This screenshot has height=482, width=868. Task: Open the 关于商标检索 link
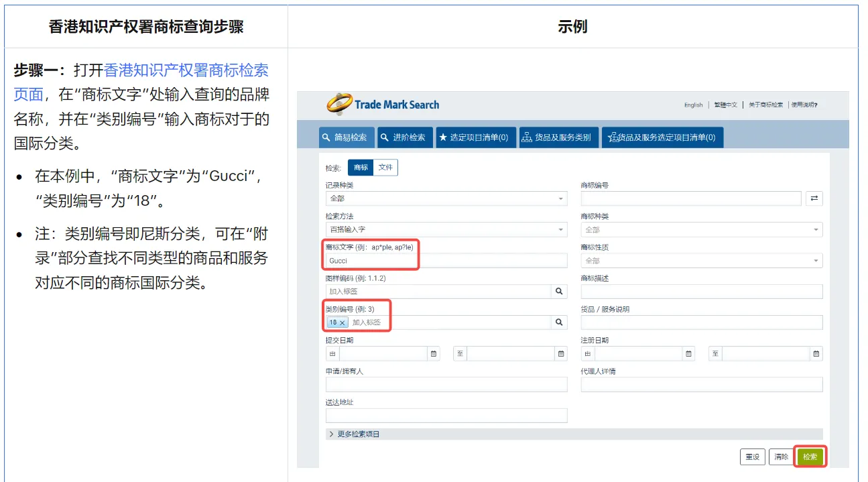pyautogui.click(x=765, y=105)
